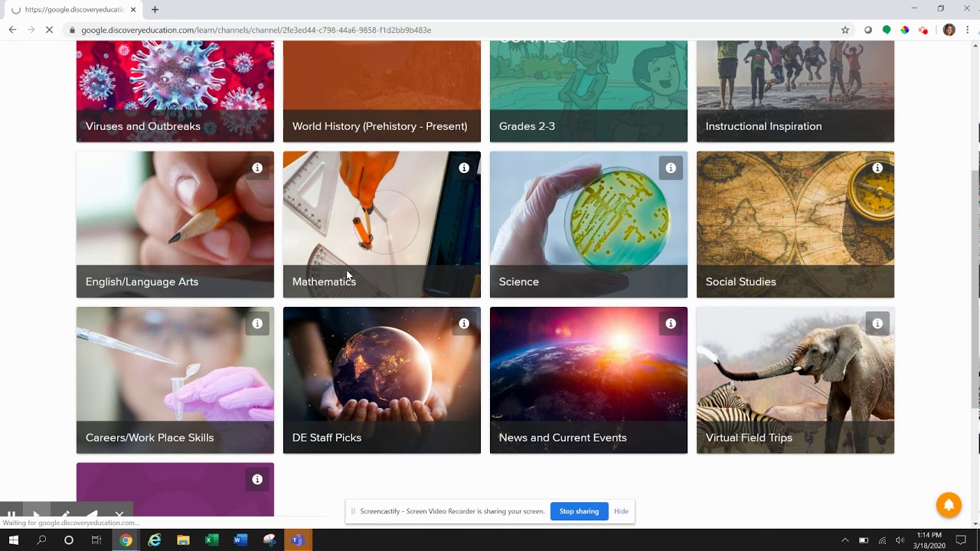Open the Chrome profile avatar

(949, 30)
